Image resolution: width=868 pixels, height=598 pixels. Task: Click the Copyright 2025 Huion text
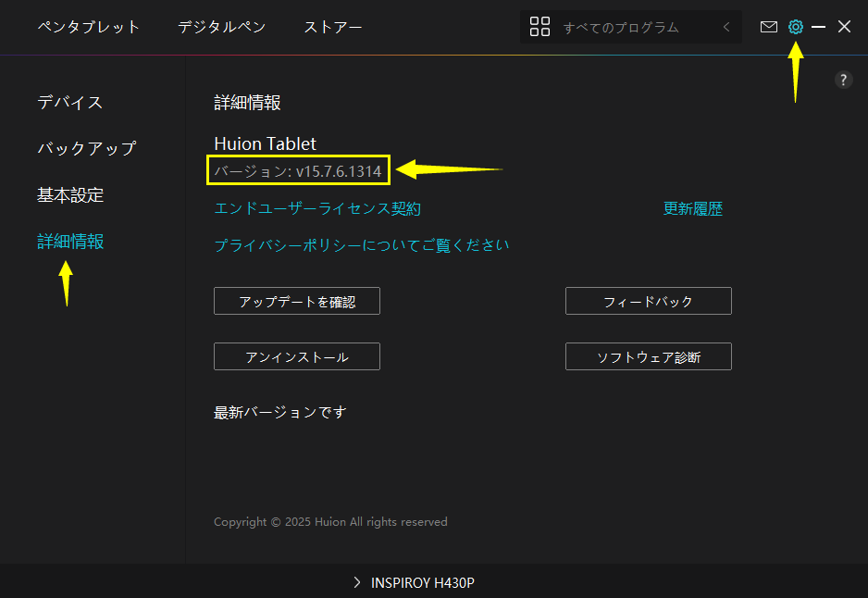coord(330,521)
